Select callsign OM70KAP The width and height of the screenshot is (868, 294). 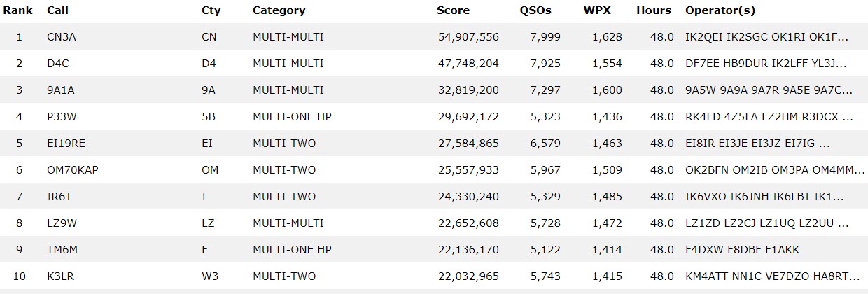click(x=73, y=170)
